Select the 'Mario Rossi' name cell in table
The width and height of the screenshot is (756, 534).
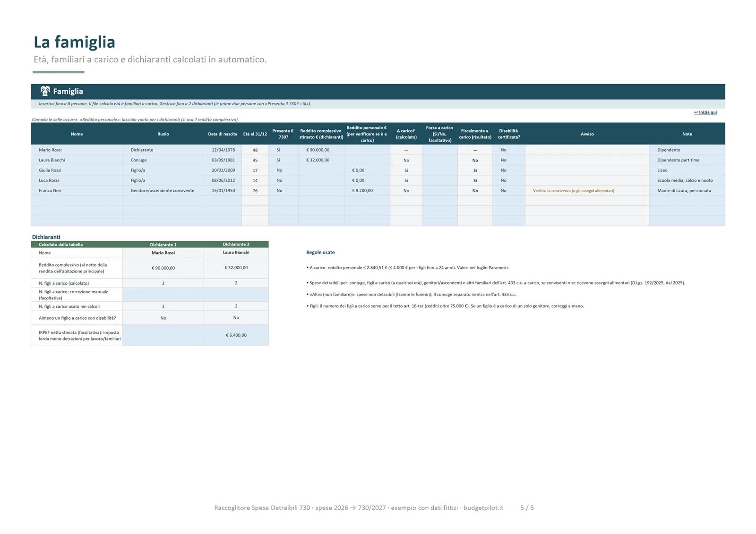click(x=77, y=150)
